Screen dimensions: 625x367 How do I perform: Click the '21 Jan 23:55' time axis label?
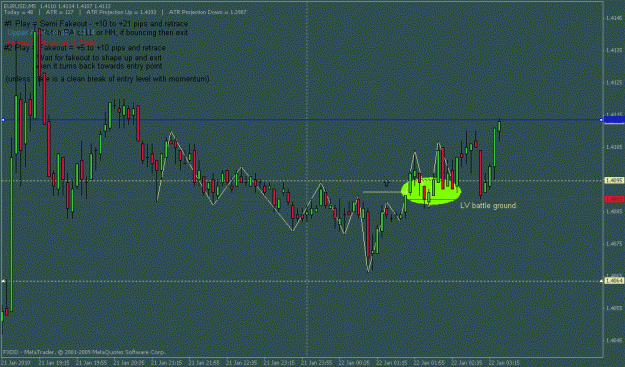[x=317, y=363]
